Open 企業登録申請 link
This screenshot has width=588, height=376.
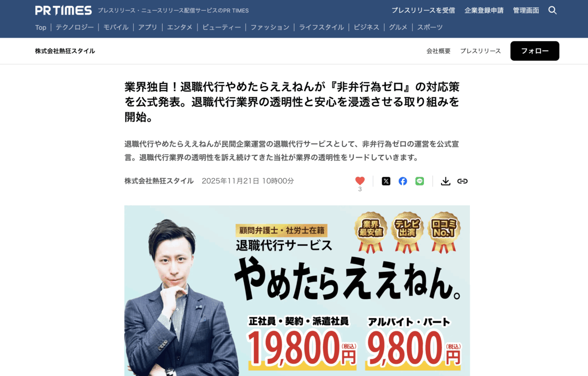[x=484, y=10]
